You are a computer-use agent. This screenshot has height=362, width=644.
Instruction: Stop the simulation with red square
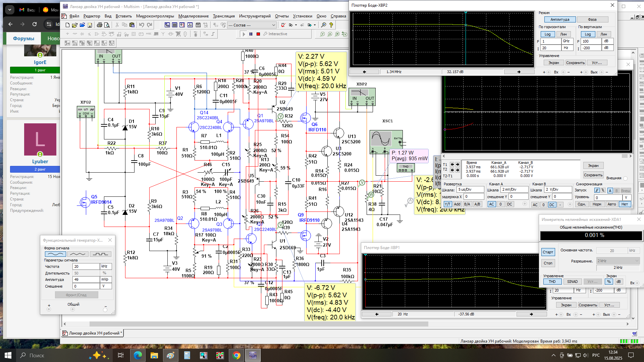coord(258,34)
